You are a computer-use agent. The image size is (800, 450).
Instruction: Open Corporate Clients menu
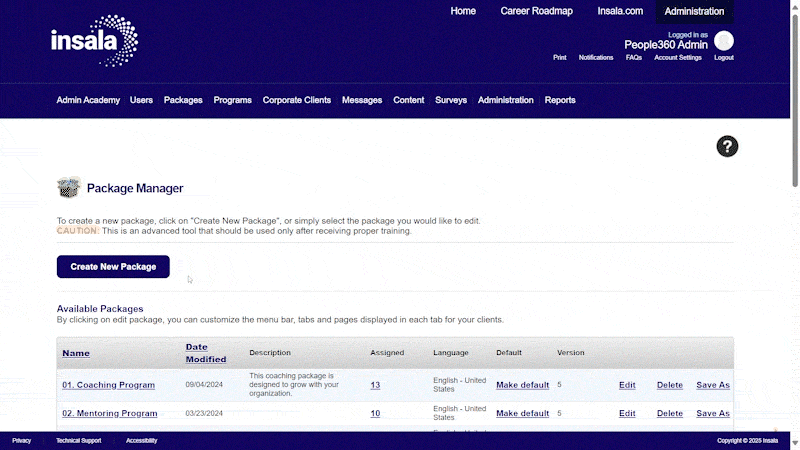(x=297, y=100)
